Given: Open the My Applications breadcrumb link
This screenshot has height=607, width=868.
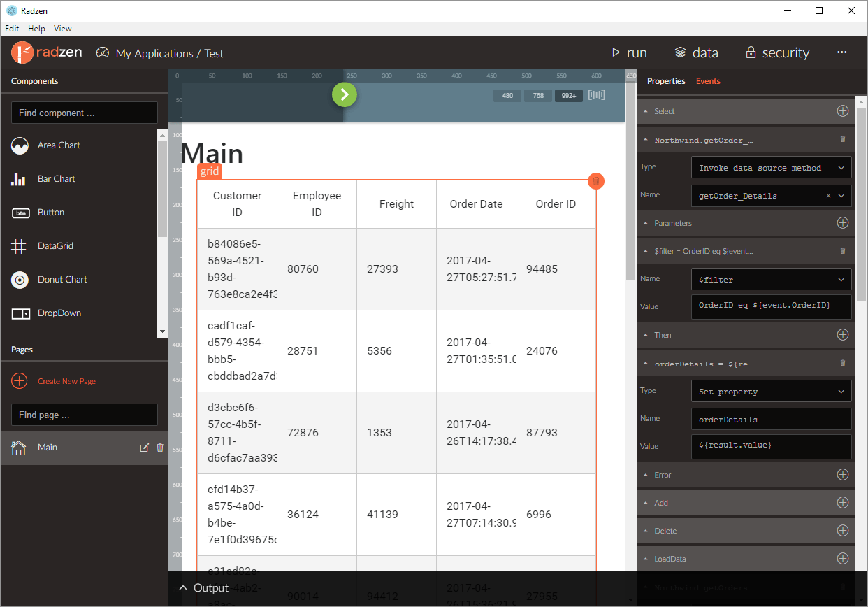Looking at the screenshot, I should coord(154,53).
